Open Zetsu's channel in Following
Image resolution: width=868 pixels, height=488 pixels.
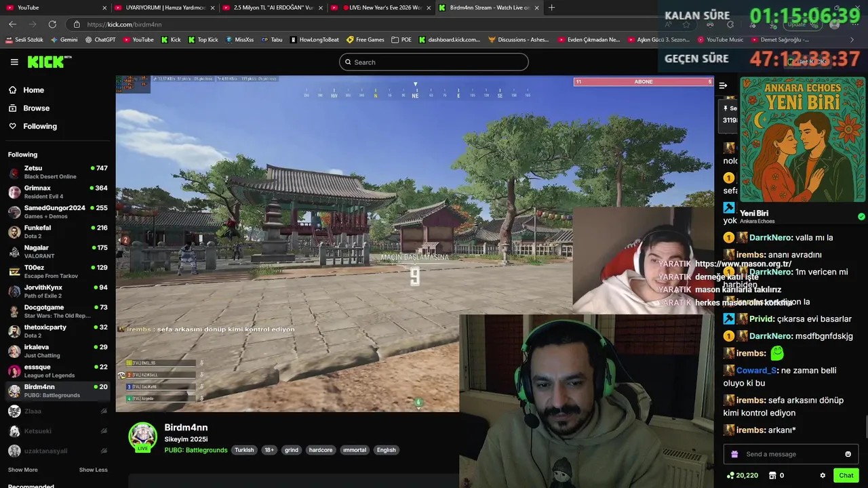tap(58, 172)
